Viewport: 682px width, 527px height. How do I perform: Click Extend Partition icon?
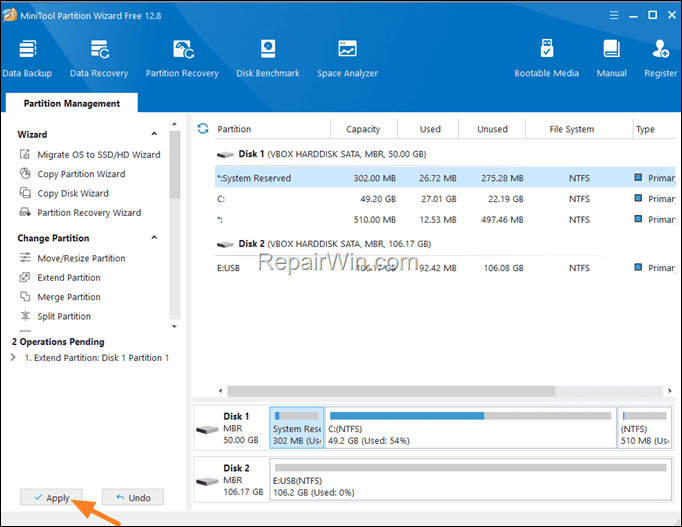point(25,277)
